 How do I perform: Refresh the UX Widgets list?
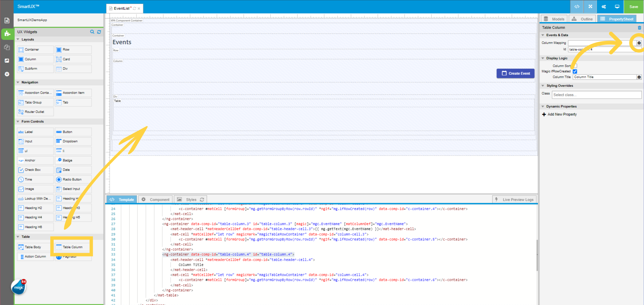point(99,32)
